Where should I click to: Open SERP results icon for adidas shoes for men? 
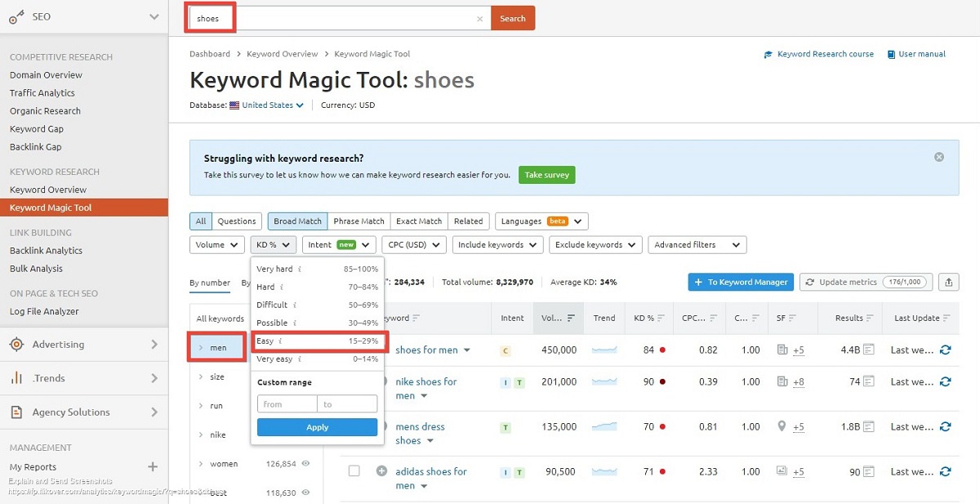pos(869,471)
